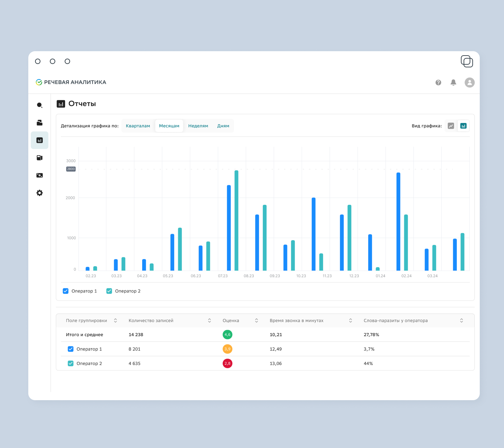This screenshot has height=448, width=504.
Task: Open the user profile avatar
Action: (x=470, y=83)
